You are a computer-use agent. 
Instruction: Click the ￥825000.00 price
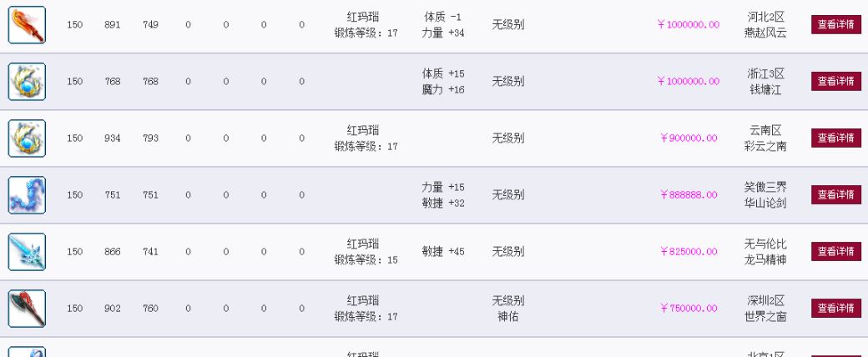click(x=688, y=251)
